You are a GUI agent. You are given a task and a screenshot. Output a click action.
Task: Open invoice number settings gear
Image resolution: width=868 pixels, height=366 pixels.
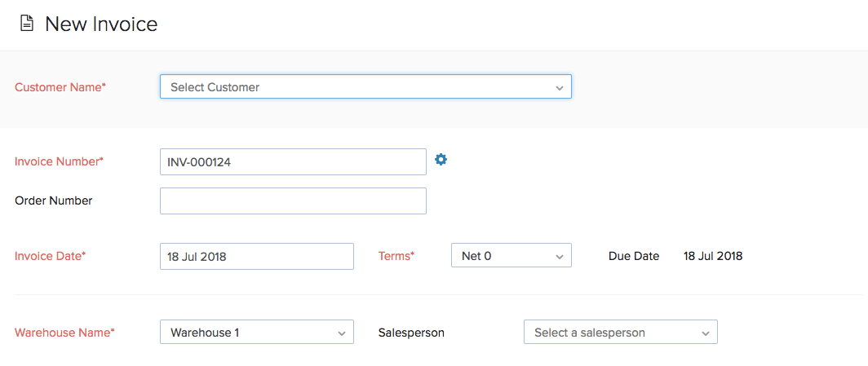tap(441, 160)
